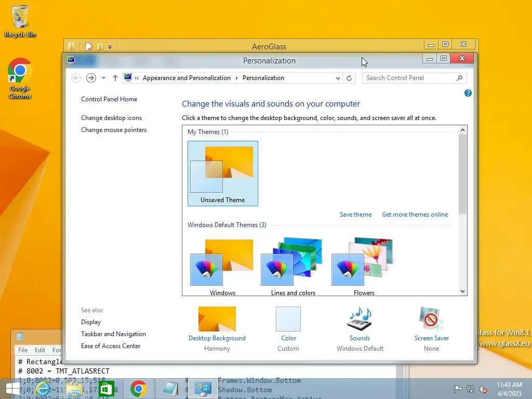Click the Personalization breadcrumb in the address bar

[263, 78]
